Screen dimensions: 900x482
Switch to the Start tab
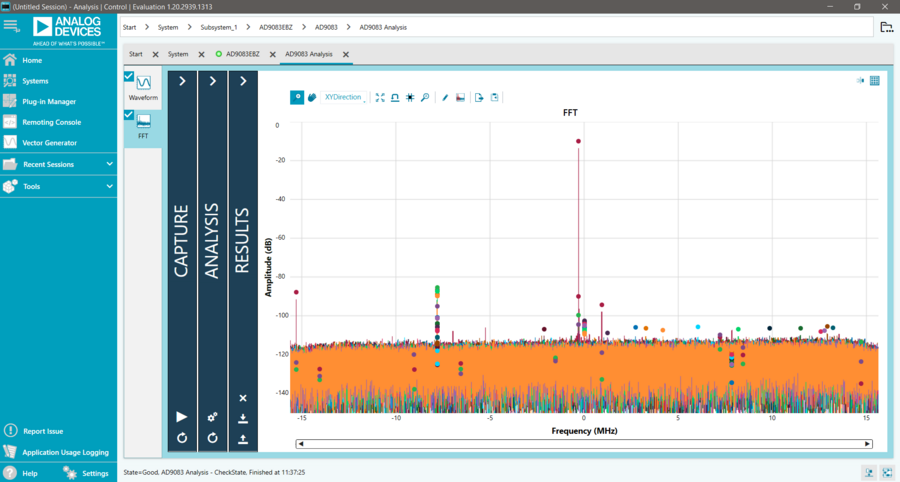click(x=135, y=55)
